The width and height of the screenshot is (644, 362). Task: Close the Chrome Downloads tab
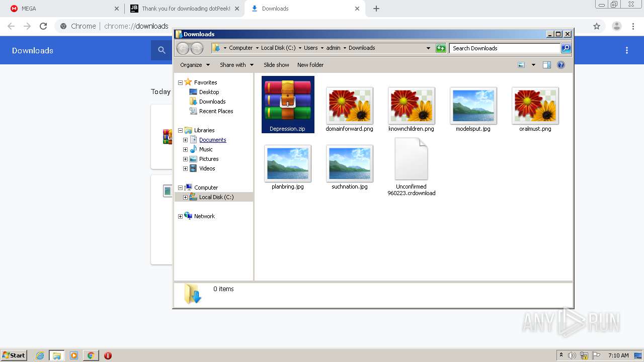[357, 9]
